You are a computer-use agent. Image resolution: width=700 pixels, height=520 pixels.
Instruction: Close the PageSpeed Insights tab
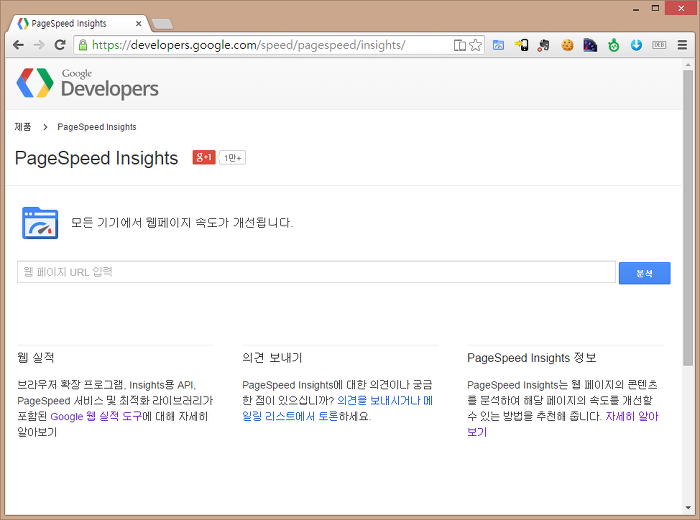pos(138,24)
